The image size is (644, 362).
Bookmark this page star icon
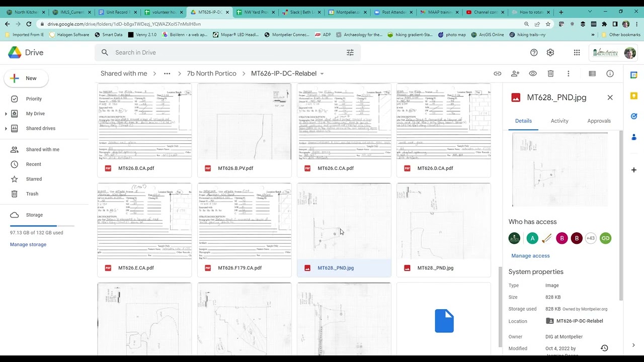point(548,24)
